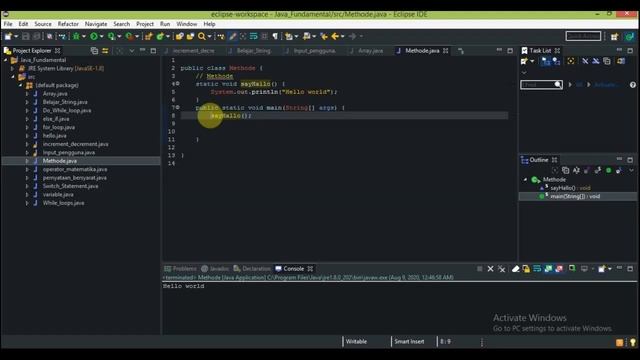Click fold toggle on main method line 7
Screen dimensions: 640x360
click(x=178, y=107)
